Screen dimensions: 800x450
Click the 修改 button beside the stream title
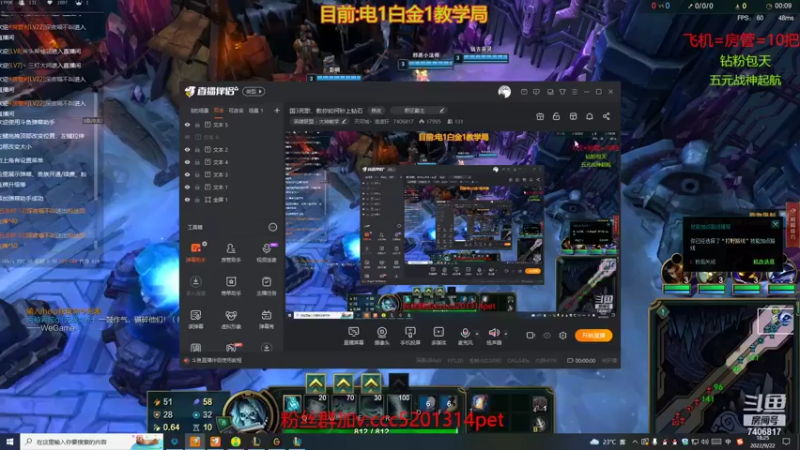[376, 110]
